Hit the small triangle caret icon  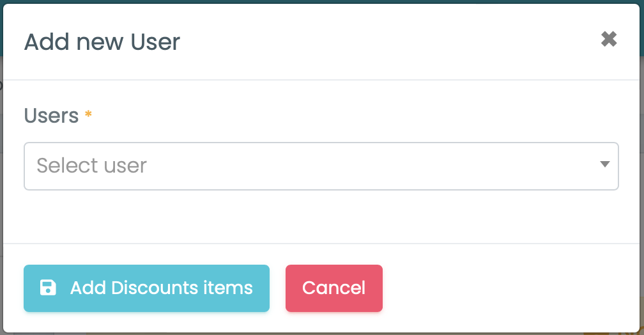pyautogui.click(x=604, y=165)
